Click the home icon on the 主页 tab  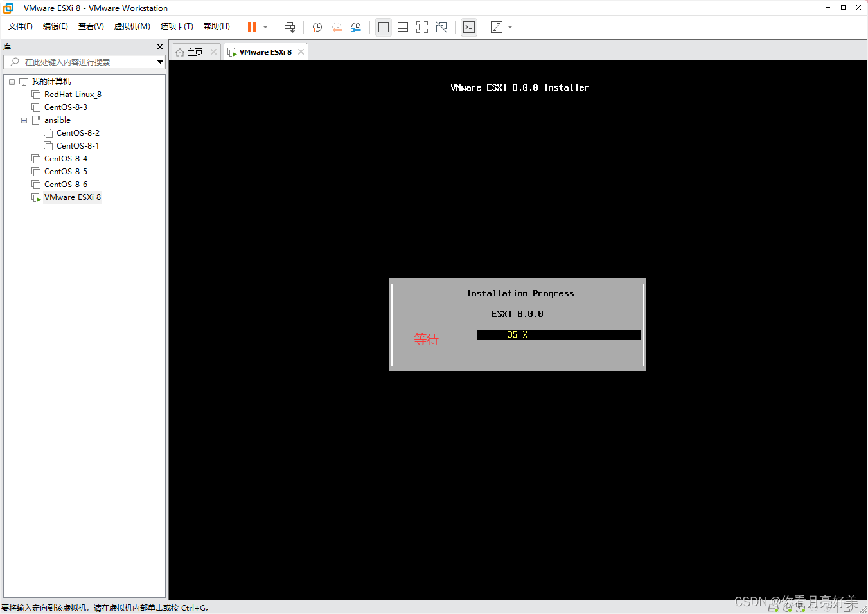180,52
